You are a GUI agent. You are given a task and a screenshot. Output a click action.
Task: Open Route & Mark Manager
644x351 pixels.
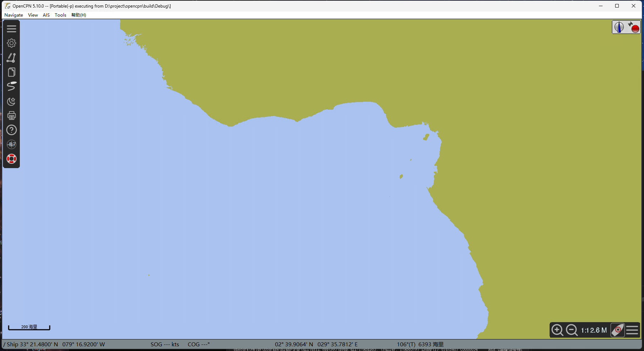[12, 72]
